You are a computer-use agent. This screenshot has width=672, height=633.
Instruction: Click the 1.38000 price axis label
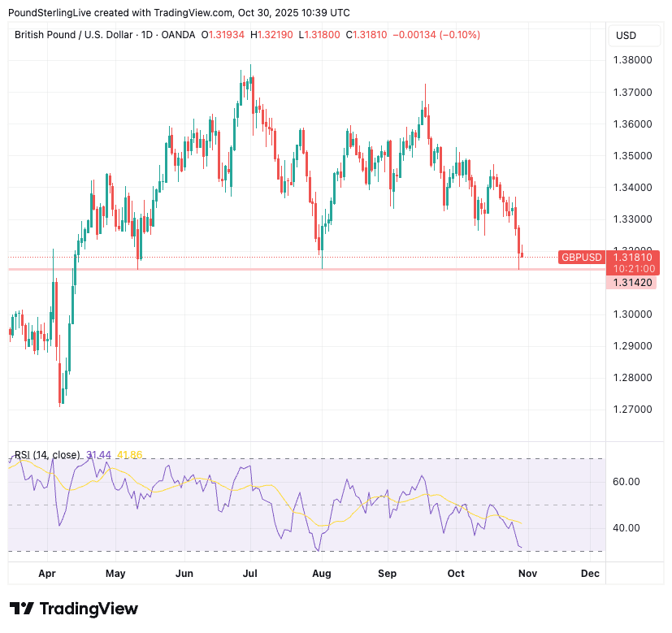631,60
